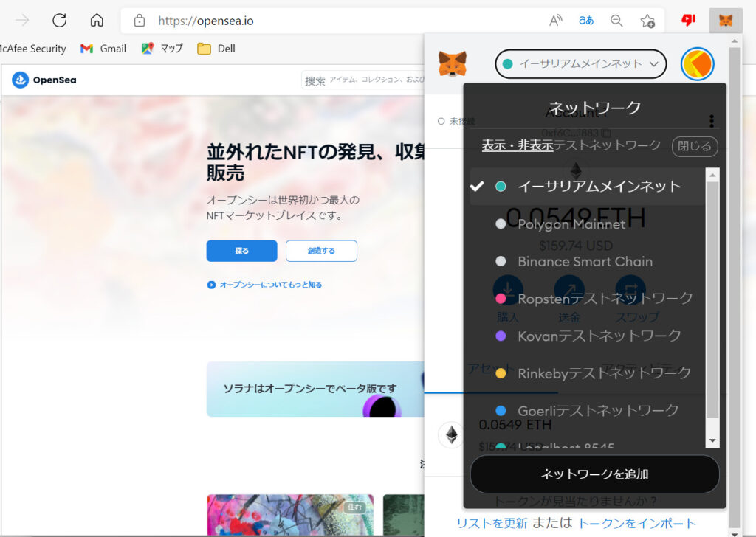Image resolution: width=756 pixels, height=537 pixels.
Task: Click the network list scroll-up arrow
Action: (x=712, y=175)
